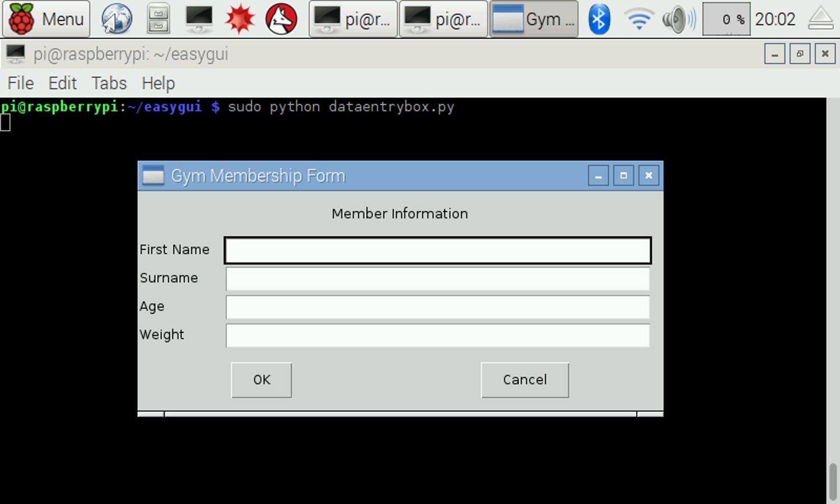Open the terminal Tabs menu
The height and width of the screenshot is (504, 840).
click(109, 83)
